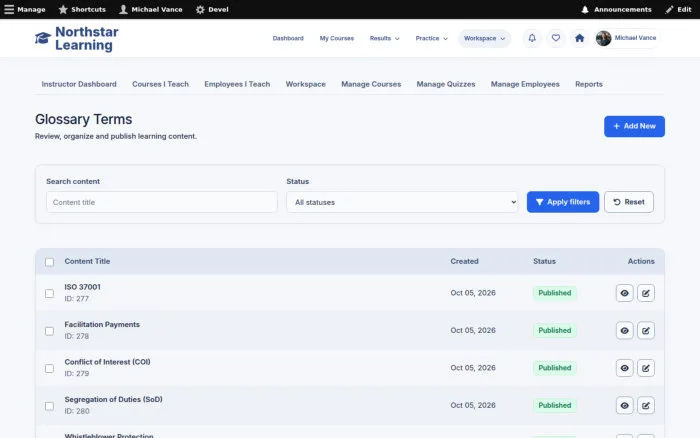Click Michael Vance avatar picture
This screenshot has width=700, height=438.
pyautogui.click(x=603, y=38)
